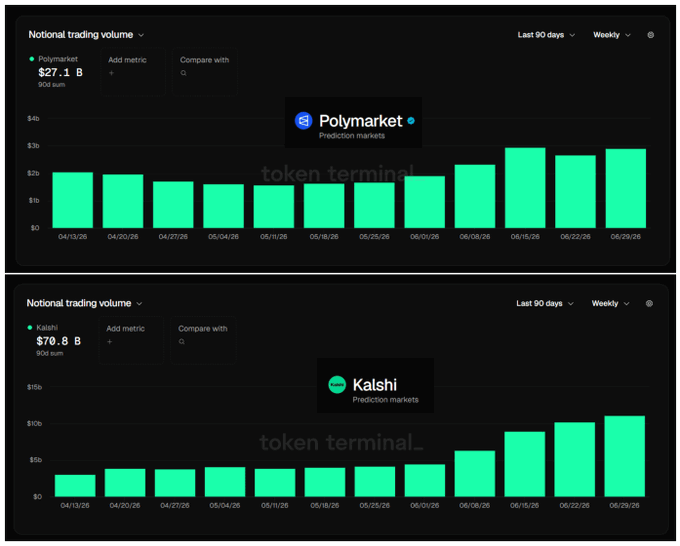Click search icon under Kalshi Compare with
680x546 pixels.
tap(182, 342)
